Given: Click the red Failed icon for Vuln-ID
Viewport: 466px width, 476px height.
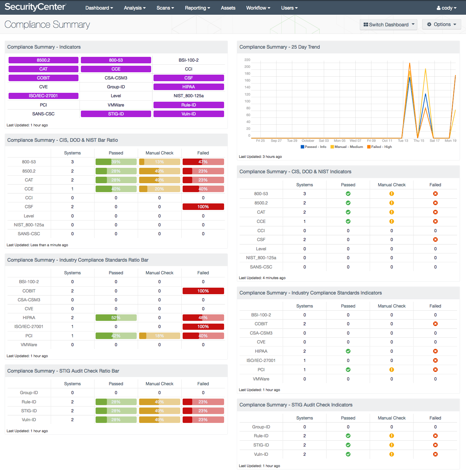Looking at the screenshot, I should [435, 454].
